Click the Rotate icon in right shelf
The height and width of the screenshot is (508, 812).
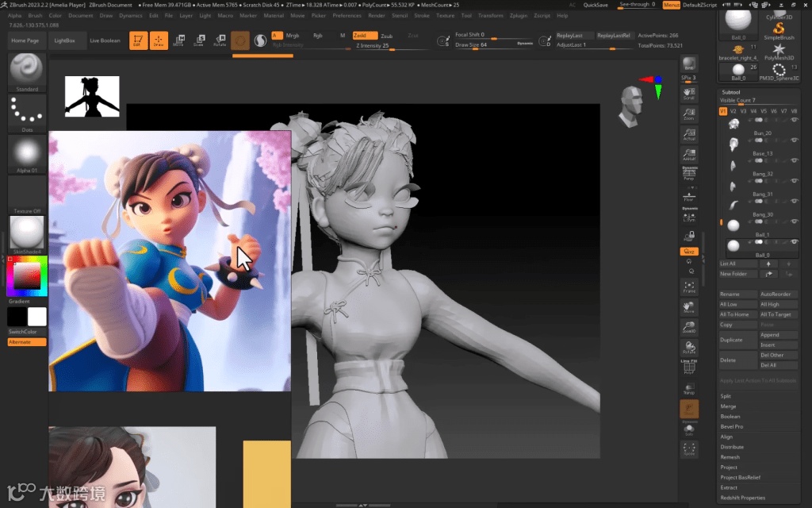click(689, 348)
